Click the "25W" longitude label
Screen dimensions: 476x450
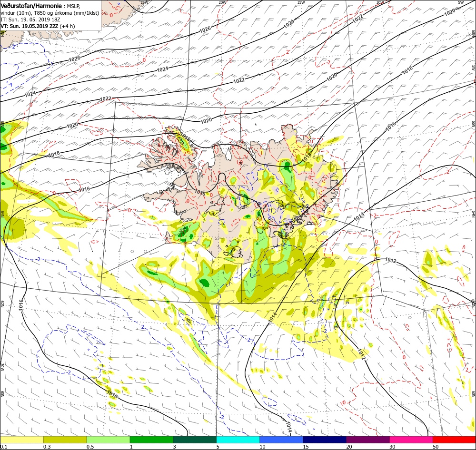145,2
